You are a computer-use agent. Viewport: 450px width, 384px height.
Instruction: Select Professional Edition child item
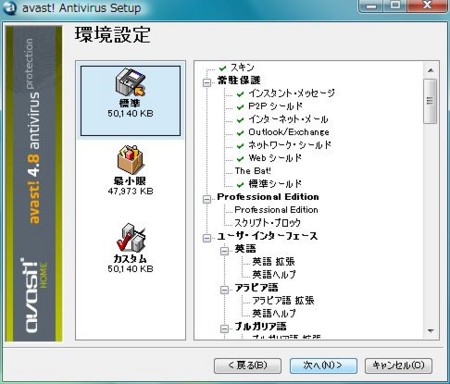click(x=276, y=210)
